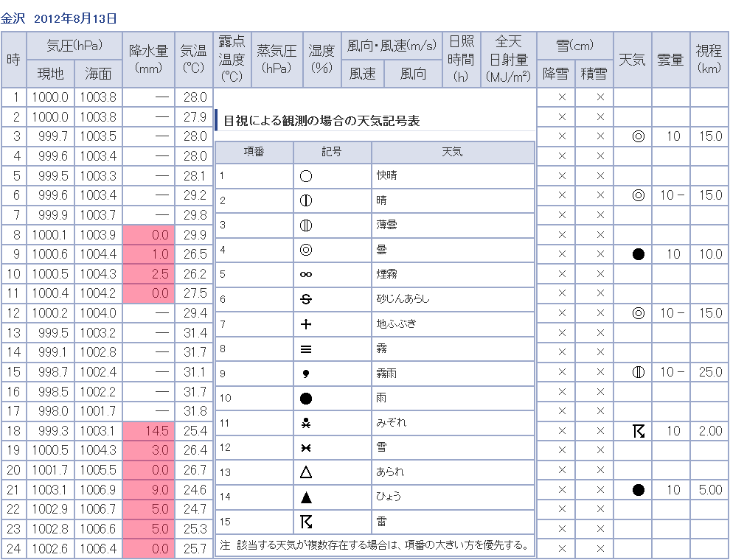Click the station pressure 1003.1 at hour 21

point(50,490)
